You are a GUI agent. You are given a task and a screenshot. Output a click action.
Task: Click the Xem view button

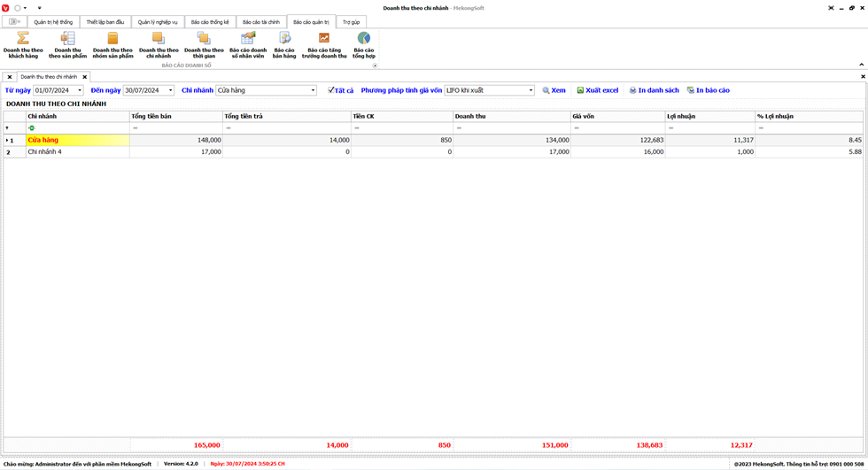coord(554,90)
